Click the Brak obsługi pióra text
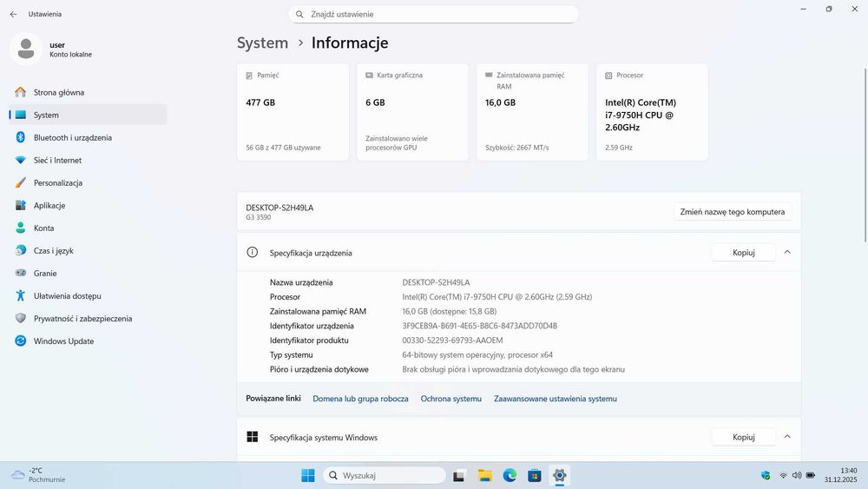This screenshot has width=868, height=489. click(x=513, y=369)
